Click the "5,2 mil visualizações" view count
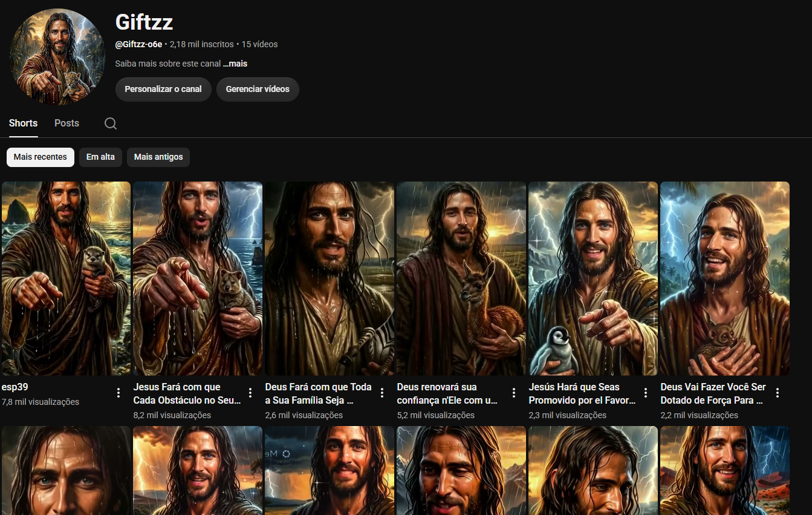The width and height of the screenshot is (812, 515). [436, 415]
